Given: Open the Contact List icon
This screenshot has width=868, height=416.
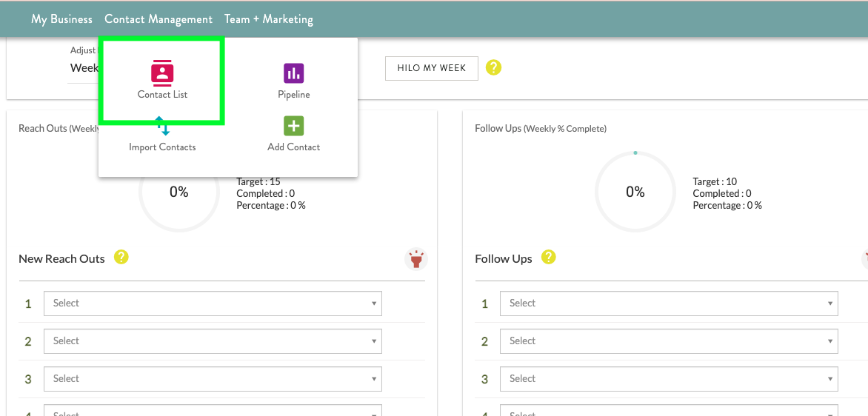Looking at the screenshot, I should click(162, 73).
